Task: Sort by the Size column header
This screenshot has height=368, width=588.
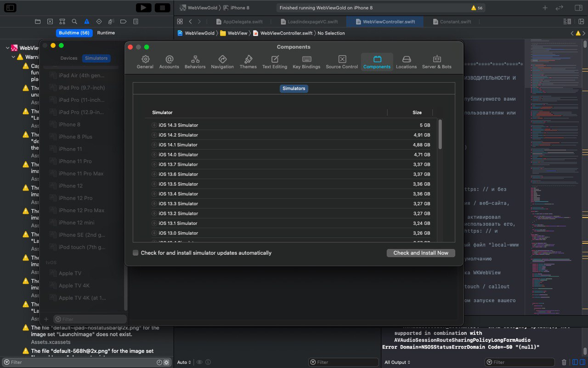Action: pyautogui.click(x=417, y=112)
